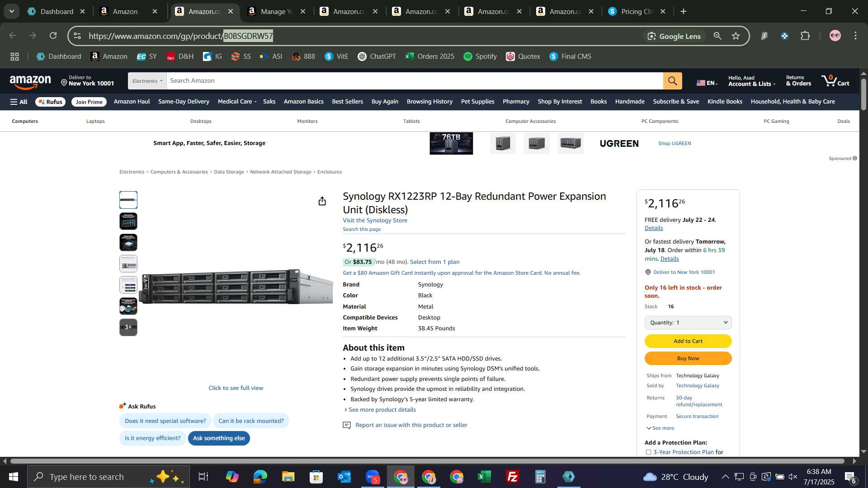Viewport: 868px width, 488px height.
Task: Open ChatGPT bookmark
Action: (x=377, y=56)
